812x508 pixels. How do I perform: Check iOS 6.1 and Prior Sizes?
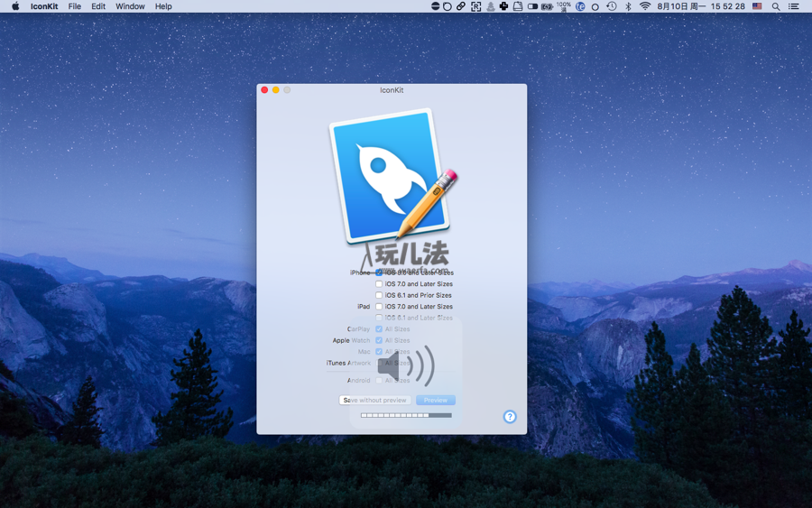(x=379, y=295)
